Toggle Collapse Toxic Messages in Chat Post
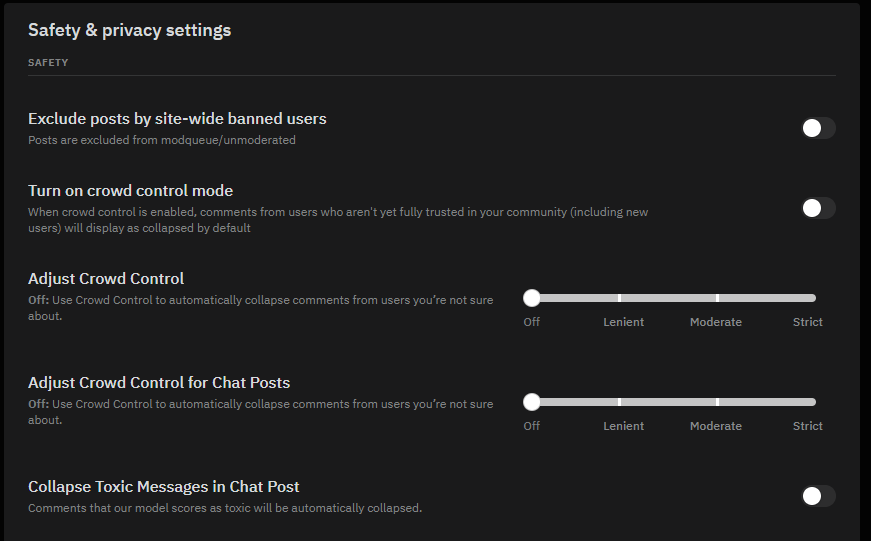The height and width of the screenshot is (541, 871). [818, 496]
